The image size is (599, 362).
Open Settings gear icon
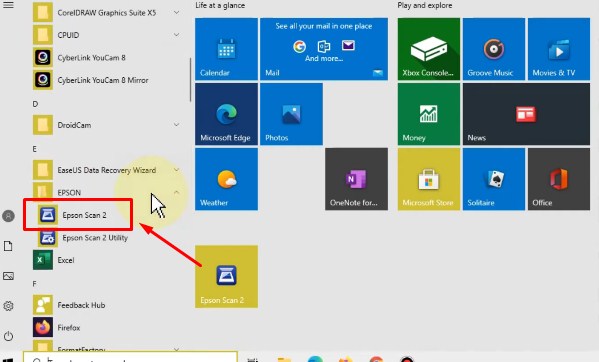click(x=8, y=306)
